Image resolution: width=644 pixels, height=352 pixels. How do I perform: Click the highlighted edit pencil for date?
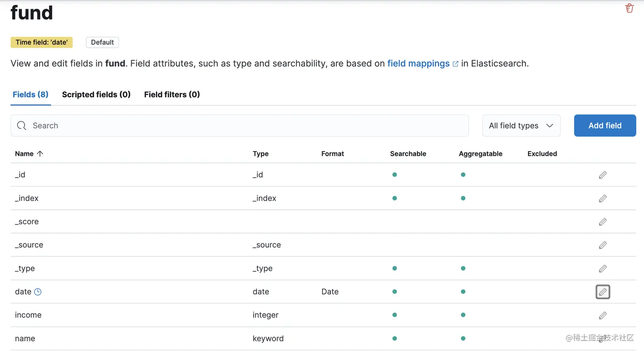pos(603,292)
